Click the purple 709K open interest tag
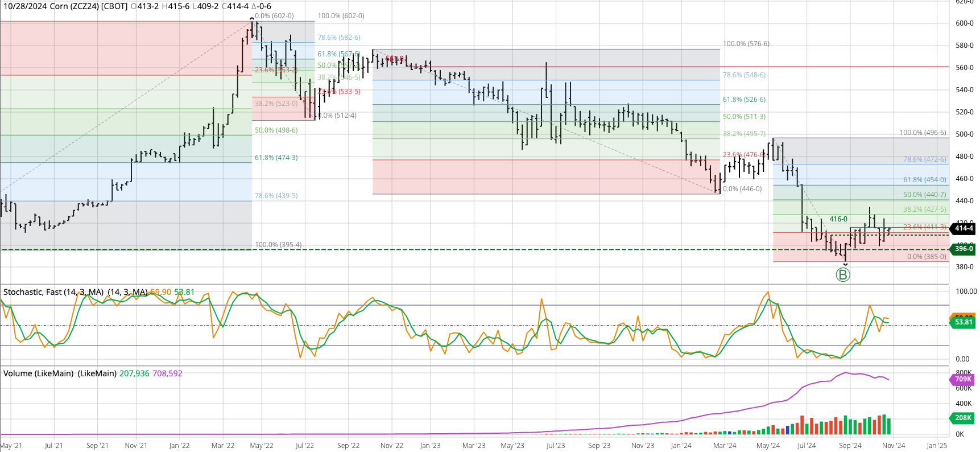This screenshot has width=980, height=452. pos(962,379)
